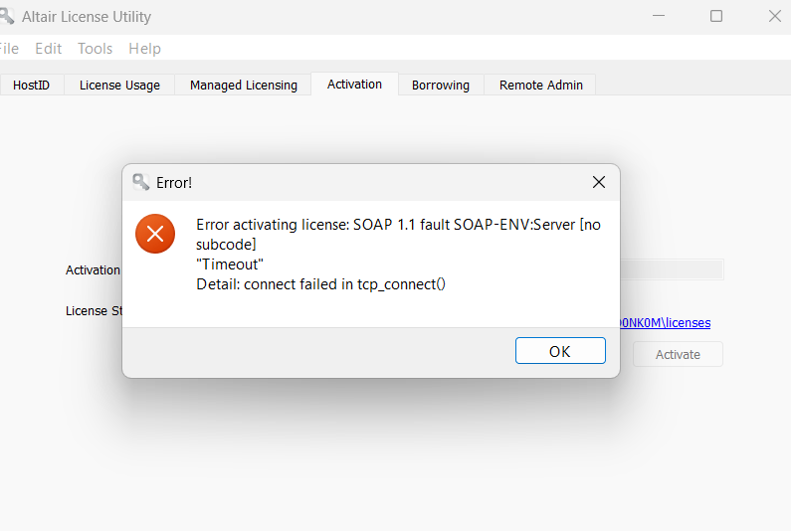
Task: Select the Activation tab
Action: (354, 84)
